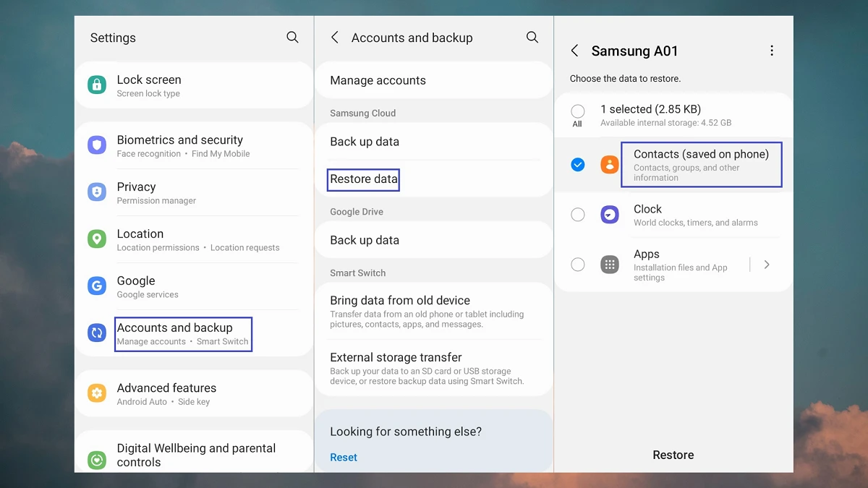Open Lock screen settings

[194, 85]
